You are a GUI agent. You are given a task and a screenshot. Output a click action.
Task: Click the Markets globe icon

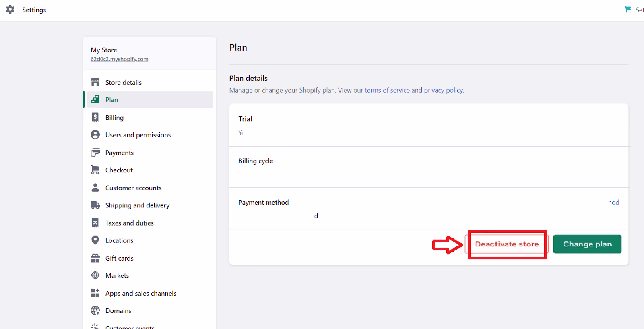point(95,275)
